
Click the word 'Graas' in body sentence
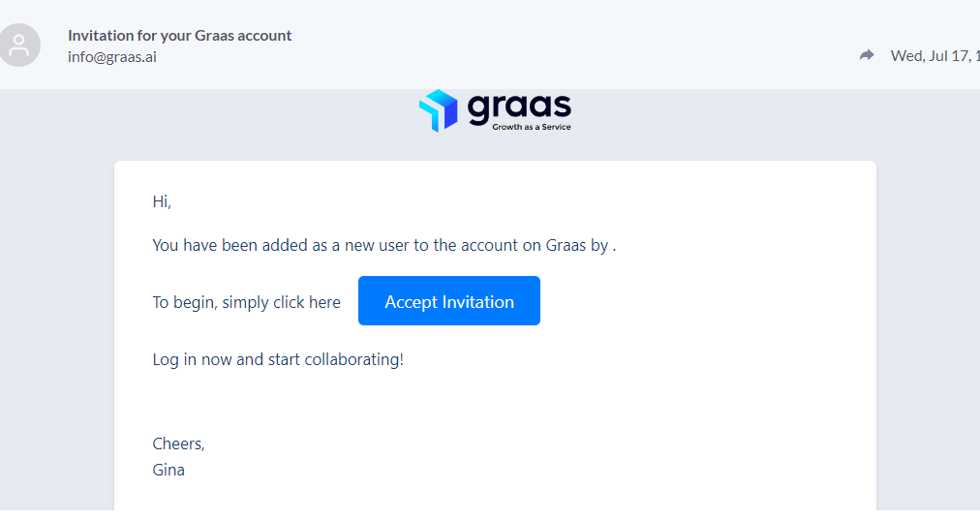click(x=566, y=245)
